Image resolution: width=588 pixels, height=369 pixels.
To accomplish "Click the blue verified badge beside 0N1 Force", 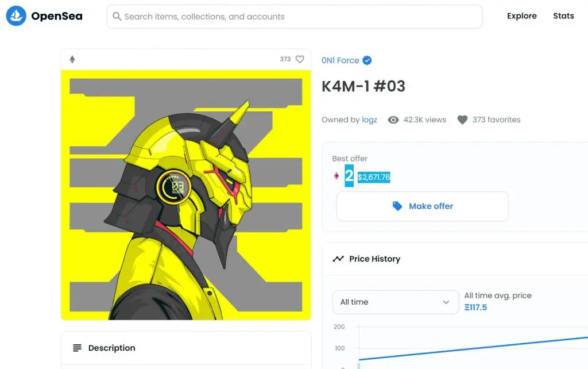I will pos(367,60).
